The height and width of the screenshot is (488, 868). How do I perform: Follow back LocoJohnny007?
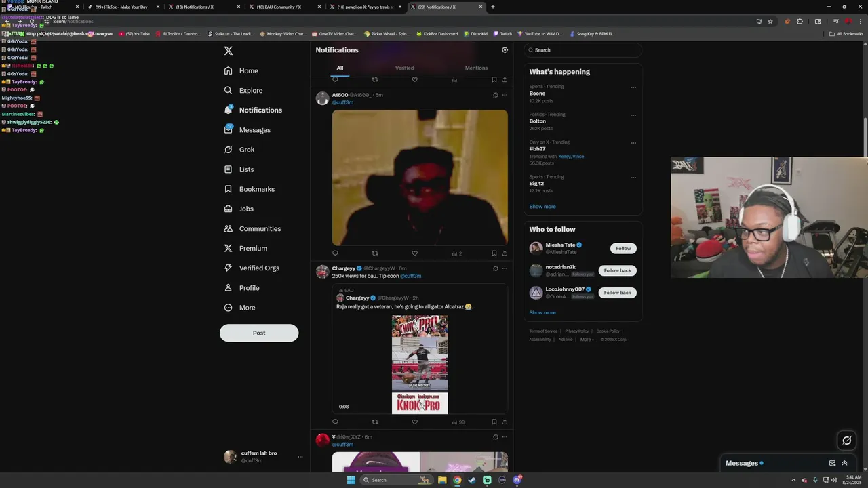(617, 293)
